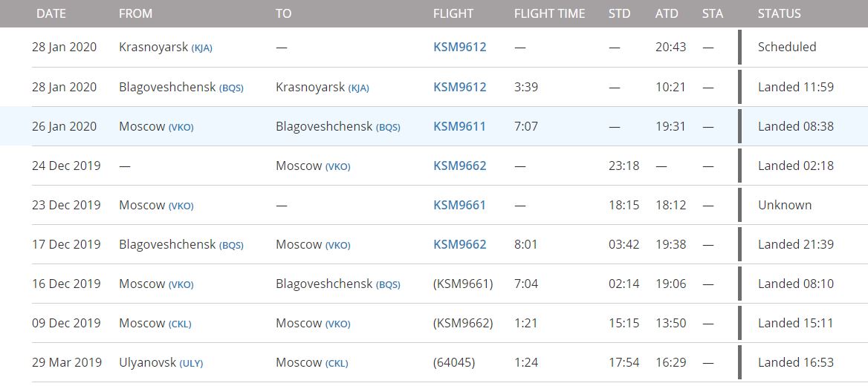Click the (64045) flight number
868x386 pixels.
[454, 362]
